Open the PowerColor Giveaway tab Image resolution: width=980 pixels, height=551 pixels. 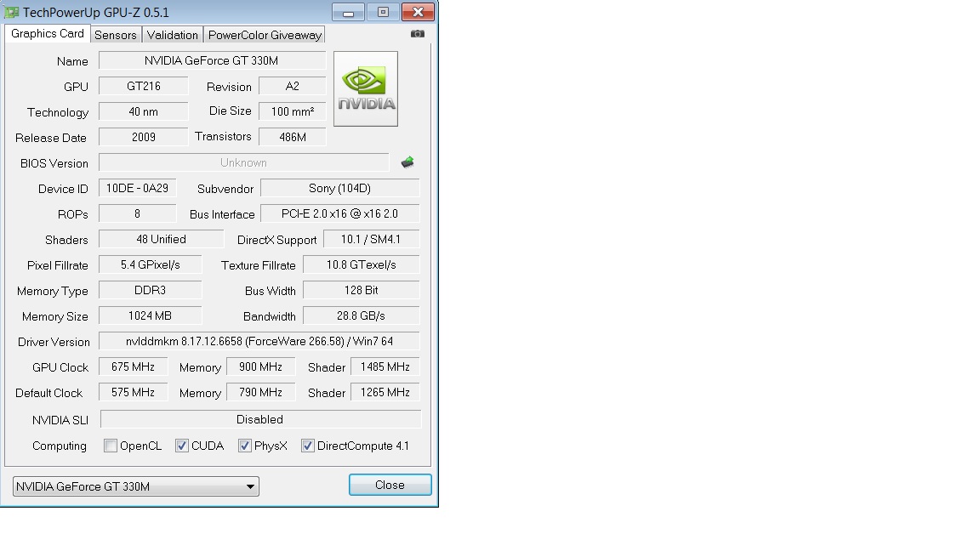(x=265, y=35)
